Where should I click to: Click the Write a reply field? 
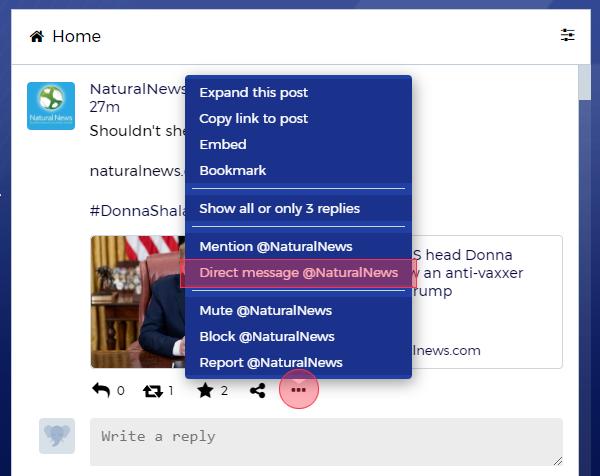click(326, 441)
